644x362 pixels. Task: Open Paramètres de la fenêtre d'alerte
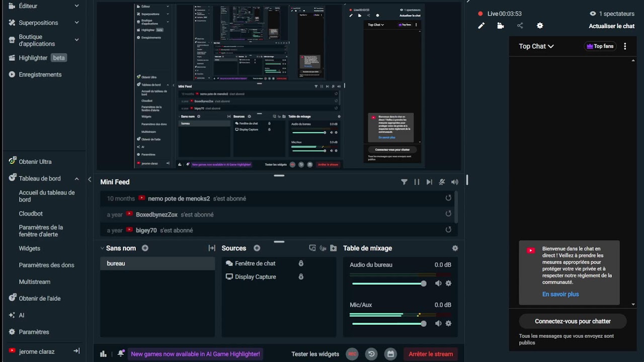coord(41,231)
